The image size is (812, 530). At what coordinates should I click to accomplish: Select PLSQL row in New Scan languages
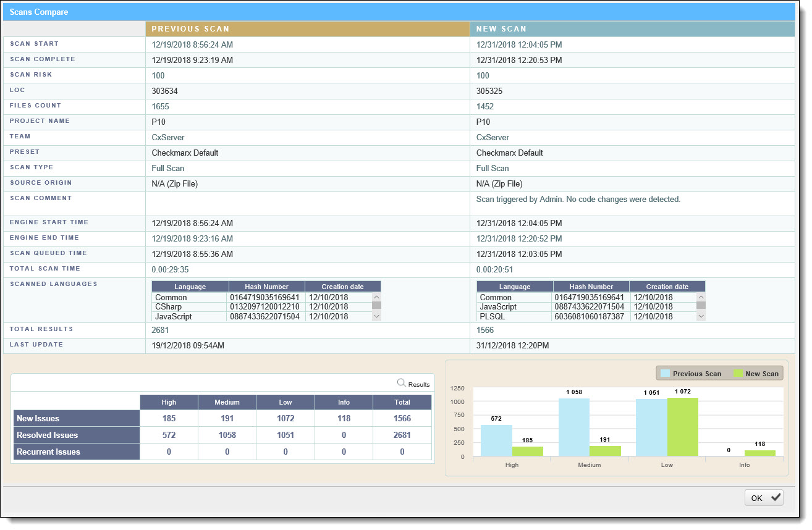[x=586, y=316]
